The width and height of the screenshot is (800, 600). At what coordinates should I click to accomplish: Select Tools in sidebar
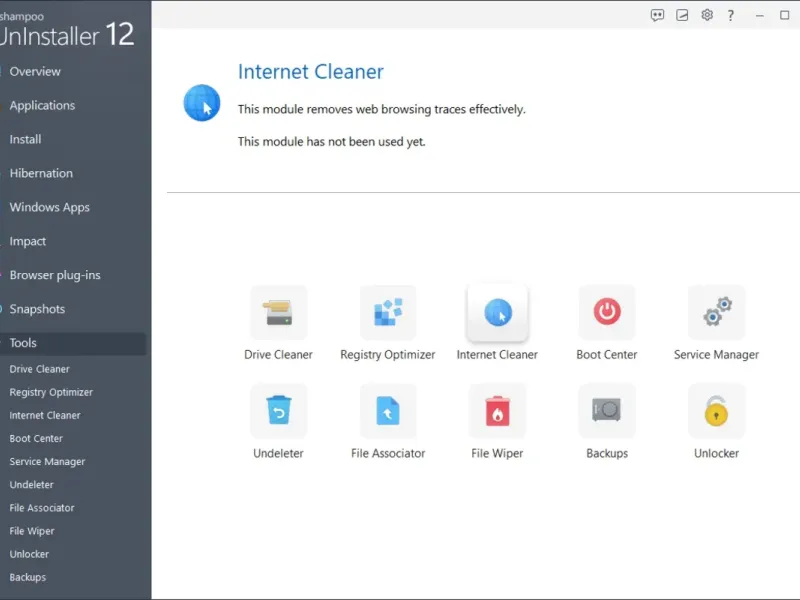[73, 343]
